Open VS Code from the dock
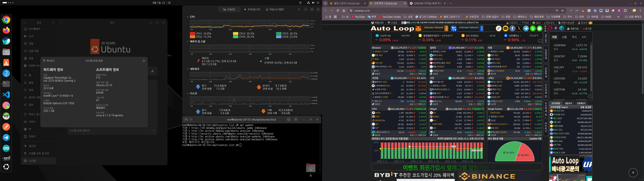Viewport: 644px width, 181px height. pyautogui.click(x=6, y=95)
